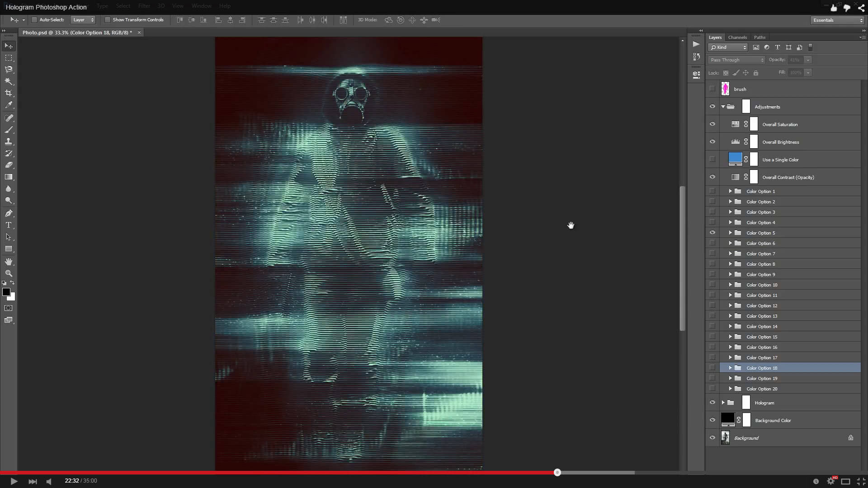Screen dimensions: 868x488
Task: Expand the Color Option 18 group
Action: pos(730,368)
